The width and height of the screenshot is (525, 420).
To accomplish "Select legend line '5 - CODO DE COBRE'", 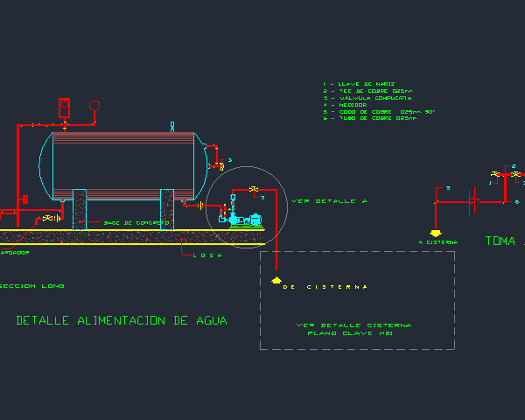I will (x=379, y=112).
